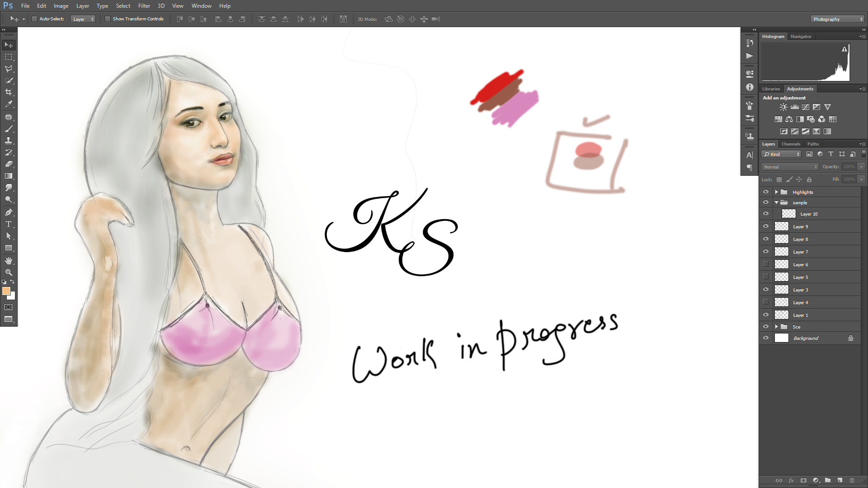The width and height of the screenshot is (868, 488).
Task: Click the delete layer trash icon
Action: coord(852,480)
